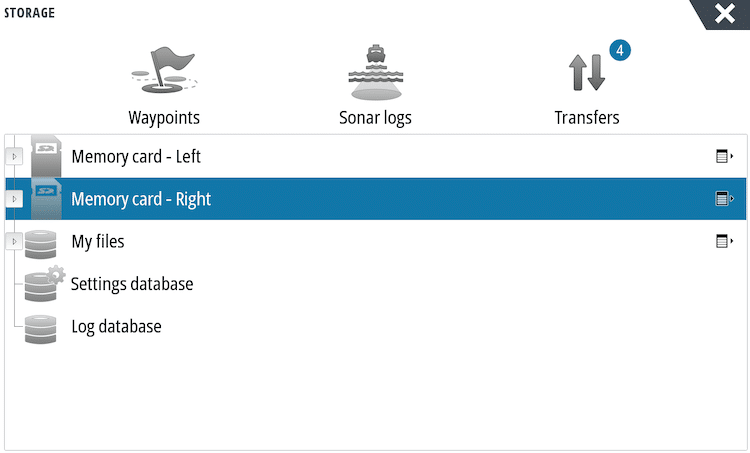
Task: Click the SD card icon for Memory card - Left
Action: pyautogui.click(x=46, y=157)
